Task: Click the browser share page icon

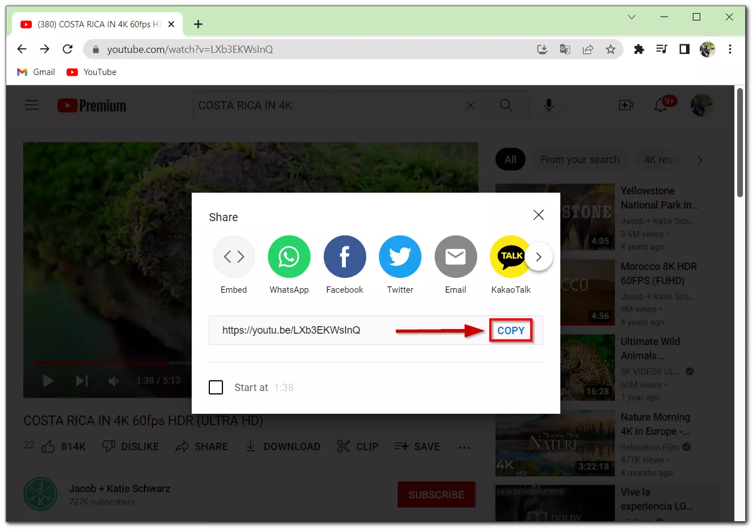Action: (x=588, y=49)
